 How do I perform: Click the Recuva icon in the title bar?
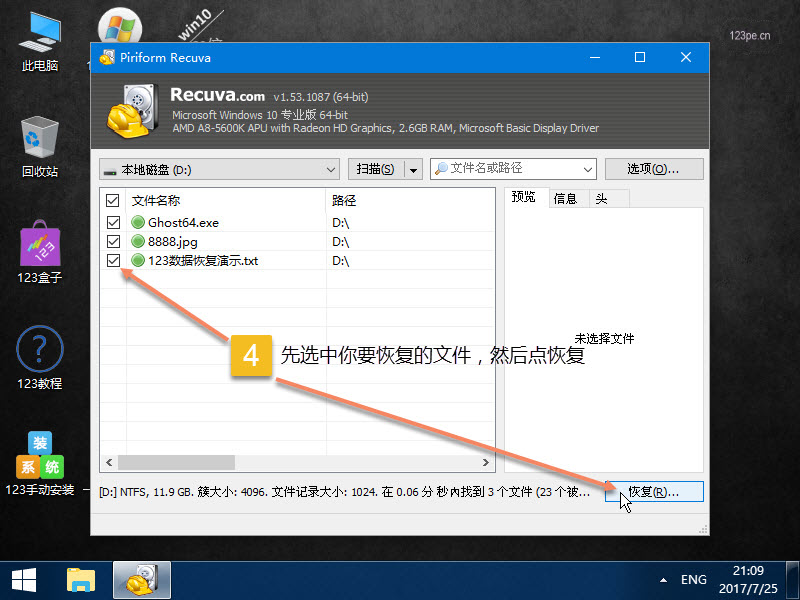[106, 58]
